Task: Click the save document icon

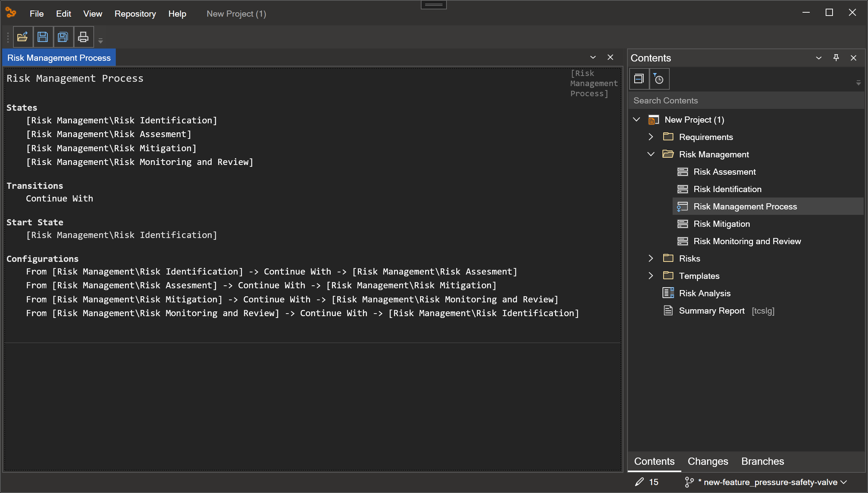Action: click(42, 37)
